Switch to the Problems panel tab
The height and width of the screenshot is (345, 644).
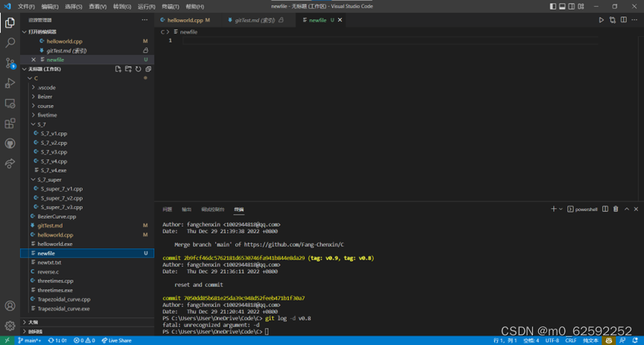pyautogui.click(x=168, y=210)
